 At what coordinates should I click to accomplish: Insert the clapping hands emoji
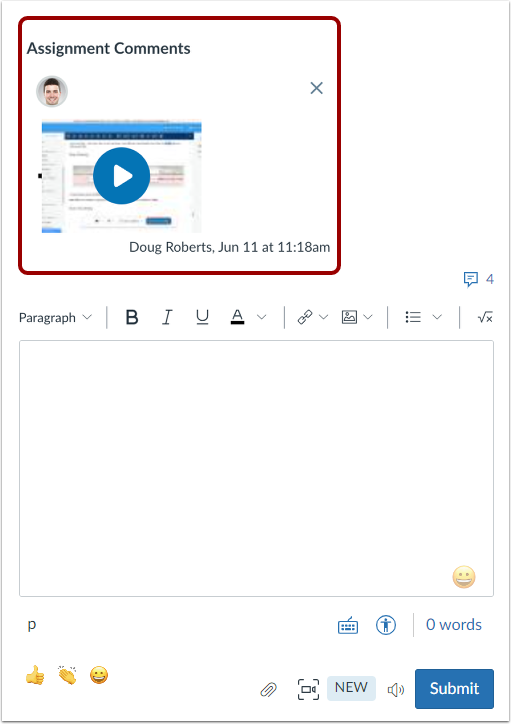67,675
